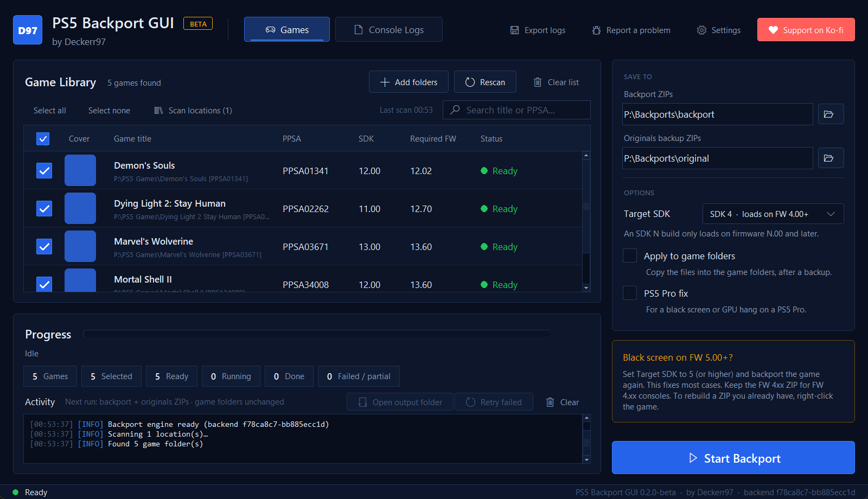This screenshot has width=868, height=499.
Task: Click Support on Ko-fi heart button
Action: point(806,30)
